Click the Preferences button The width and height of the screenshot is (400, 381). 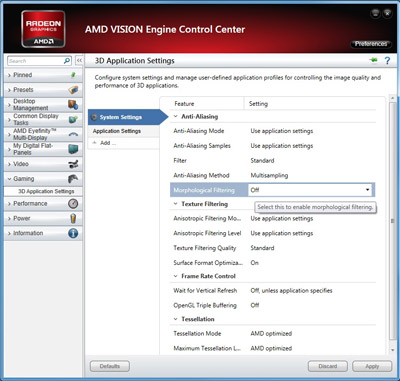pyautogui.click(x=371, y=44)
